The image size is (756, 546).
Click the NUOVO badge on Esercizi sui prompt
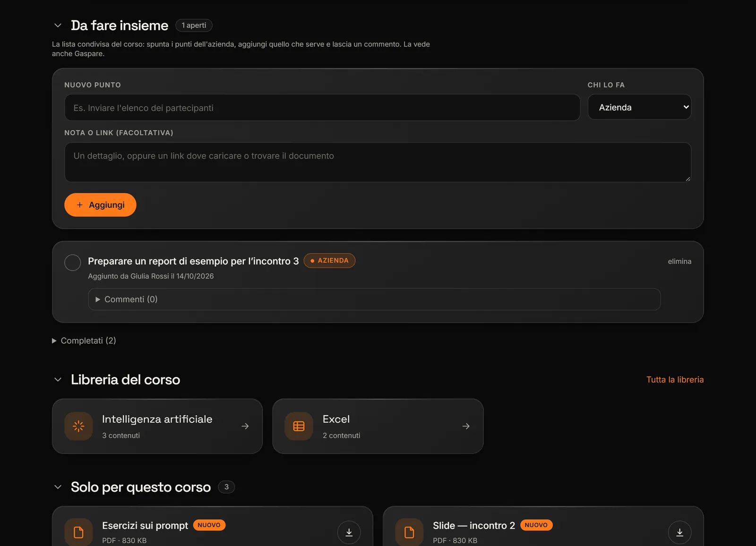tap(209, 525)
